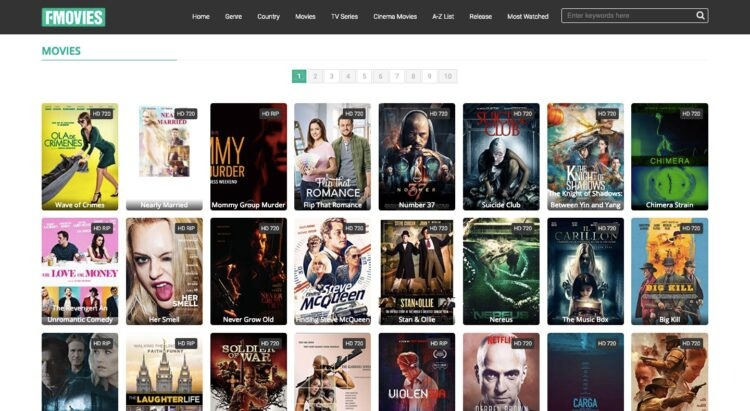Viewport: 750px width, 411px height.
Task: Go to page 3
Action: click(331, 76)
